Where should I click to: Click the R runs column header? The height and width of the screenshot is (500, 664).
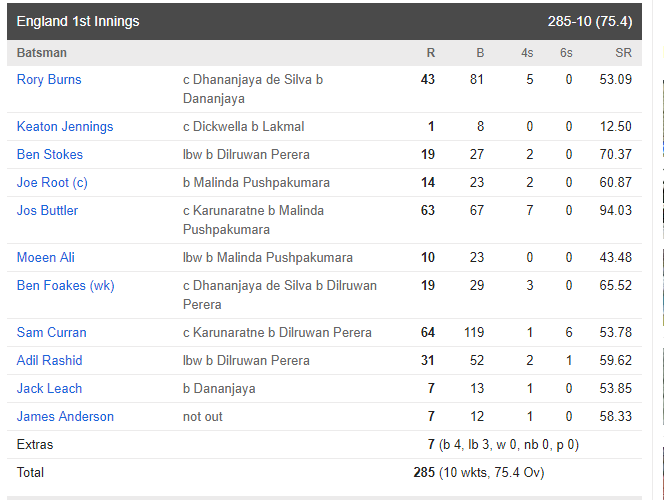point(431,53)
